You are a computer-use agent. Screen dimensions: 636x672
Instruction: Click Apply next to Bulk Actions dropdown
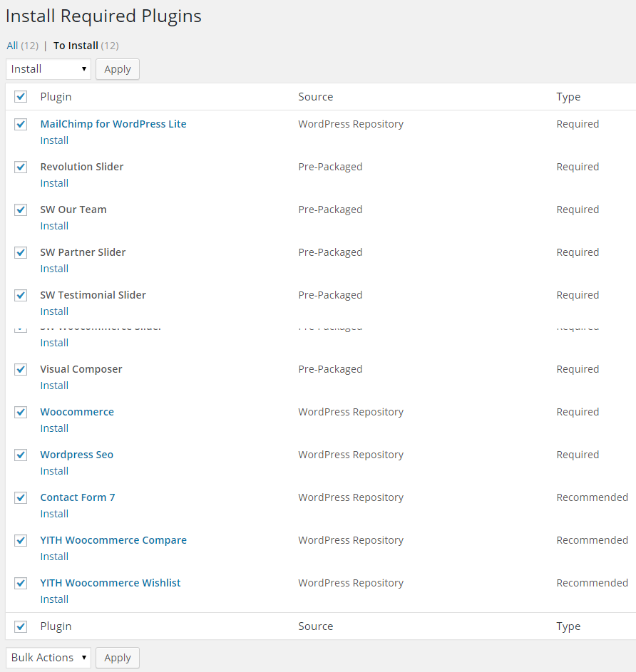point(118,658)
